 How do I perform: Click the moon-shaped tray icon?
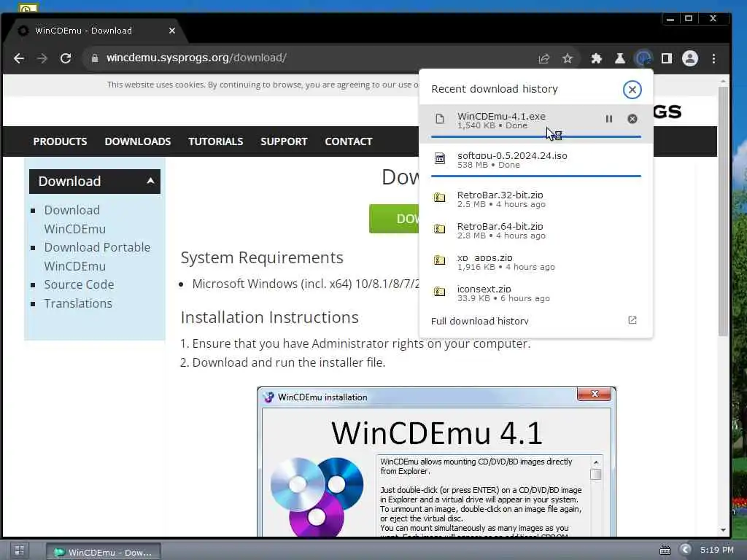point(686,550)
